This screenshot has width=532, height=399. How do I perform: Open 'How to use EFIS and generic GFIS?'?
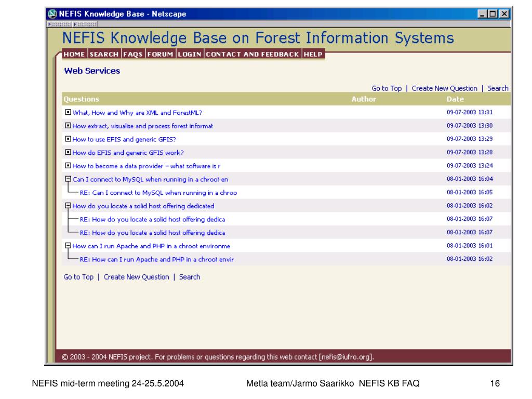tap(124, 139)
